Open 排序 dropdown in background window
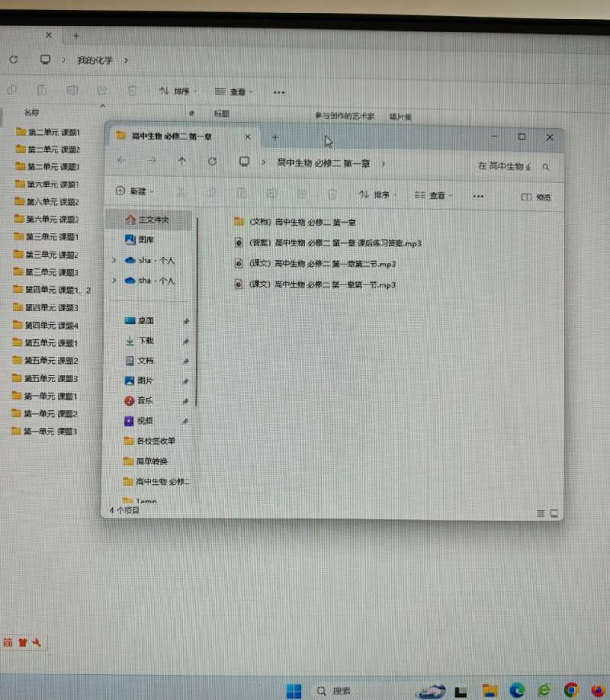The height and width of the screenshot is (700, 610). pyautogui.click(x=178, y=91)
